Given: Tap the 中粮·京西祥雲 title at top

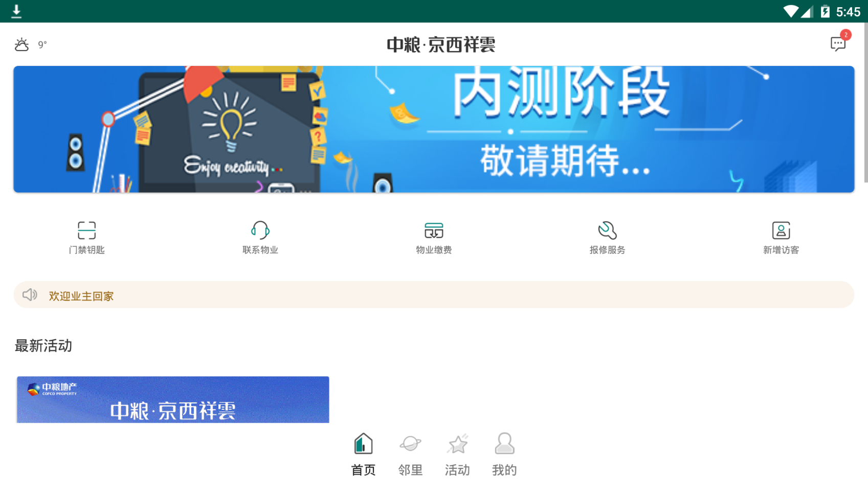Looking at the screenshot, I should point(441,44).
